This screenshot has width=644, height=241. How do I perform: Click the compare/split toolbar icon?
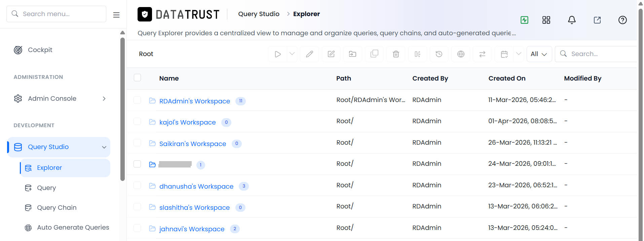click(x=417, y=54)
